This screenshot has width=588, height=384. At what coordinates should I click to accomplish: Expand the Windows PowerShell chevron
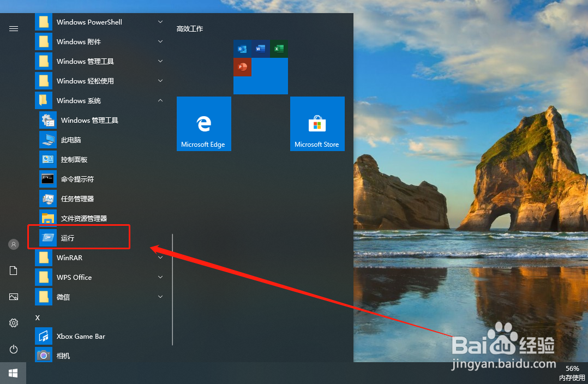160,22
